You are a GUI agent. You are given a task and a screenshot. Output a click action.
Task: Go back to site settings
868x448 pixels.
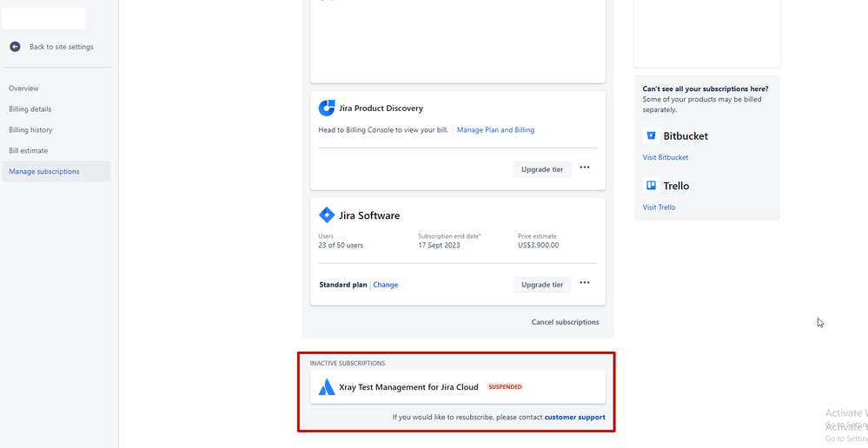click(62, 47)
